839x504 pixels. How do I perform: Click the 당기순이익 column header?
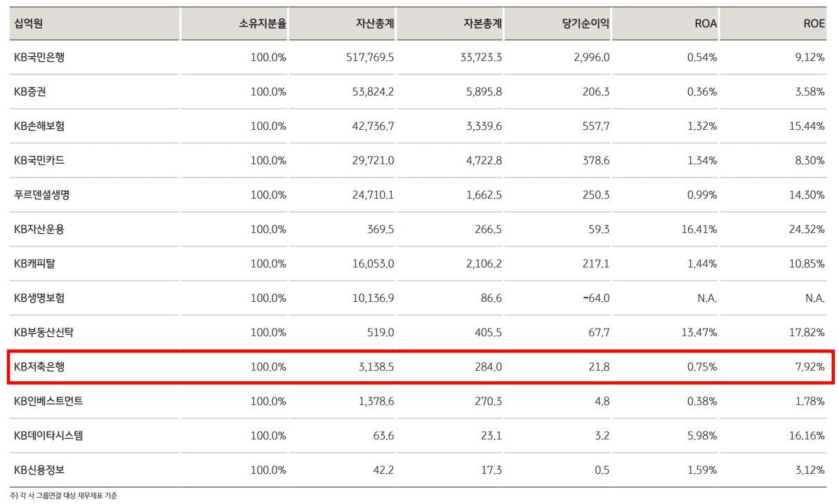(x=586, y=23)
